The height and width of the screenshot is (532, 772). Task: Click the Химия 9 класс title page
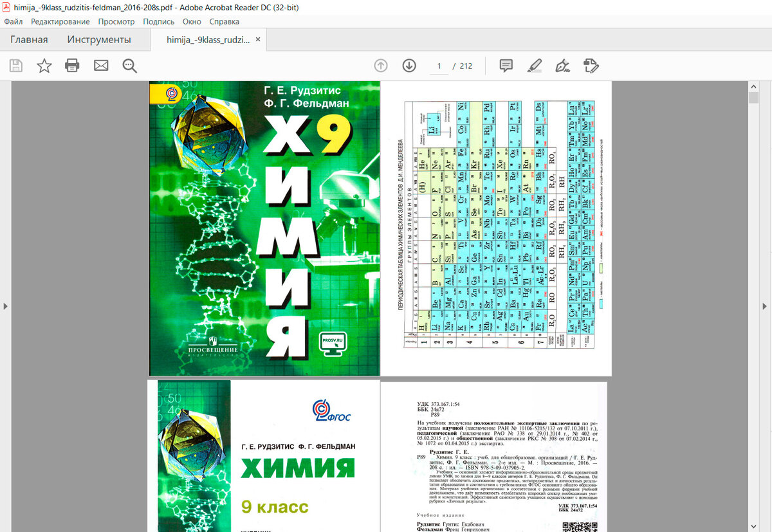(264, 456)
